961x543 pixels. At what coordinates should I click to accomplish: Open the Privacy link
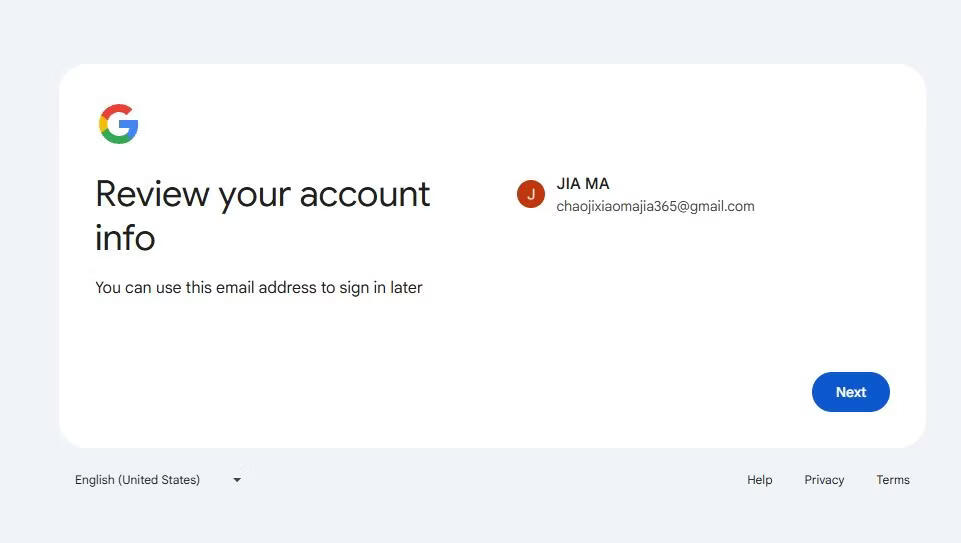pyautogui.click(x=824, y=480)
